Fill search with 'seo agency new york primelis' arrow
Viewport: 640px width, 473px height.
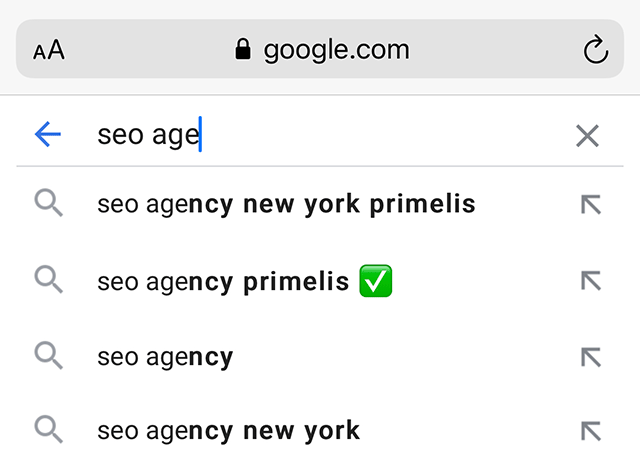click(x=591, y=205)
